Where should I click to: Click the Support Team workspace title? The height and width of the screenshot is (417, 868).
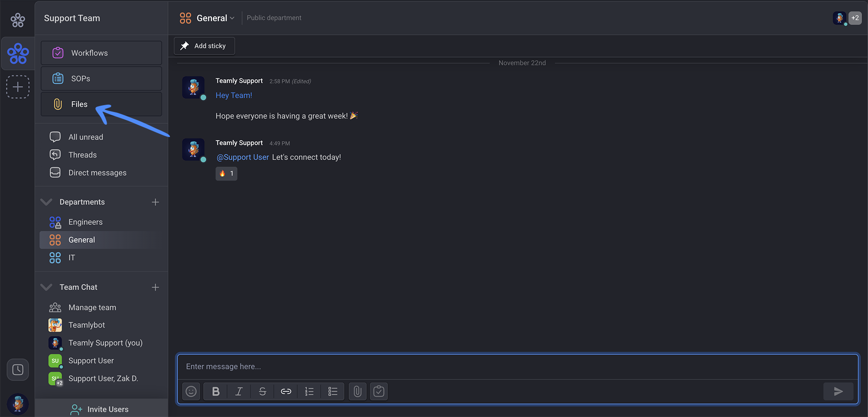72,18
